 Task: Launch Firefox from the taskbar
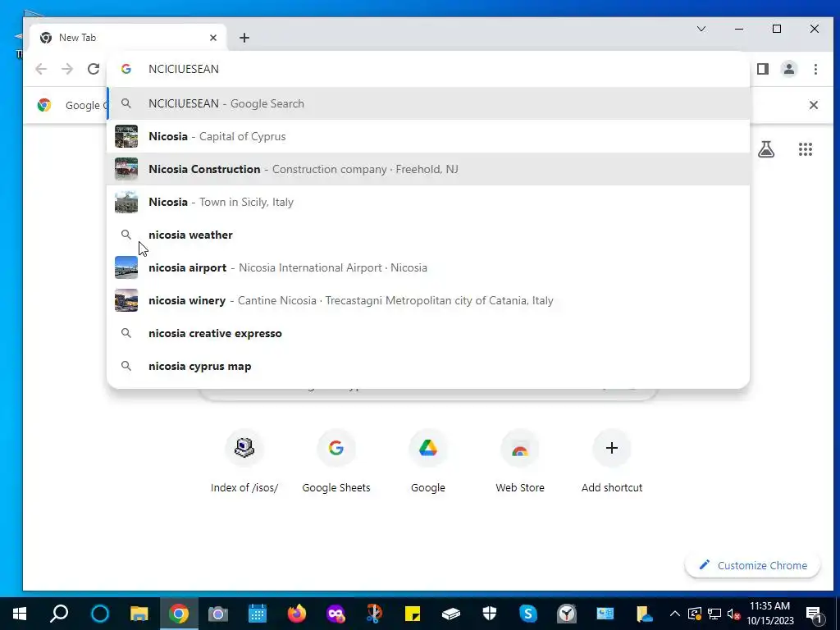click(x=297, y=614)
